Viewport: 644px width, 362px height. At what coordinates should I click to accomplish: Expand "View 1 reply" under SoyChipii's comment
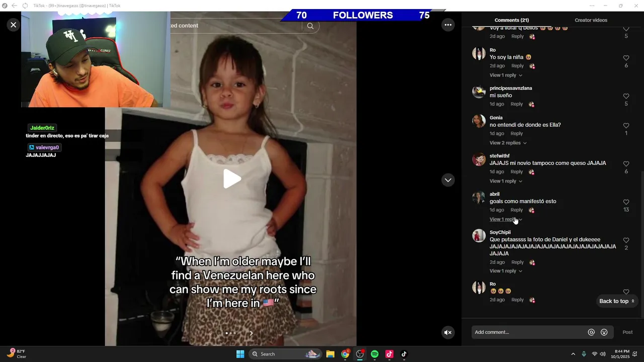tap(506, 271)
